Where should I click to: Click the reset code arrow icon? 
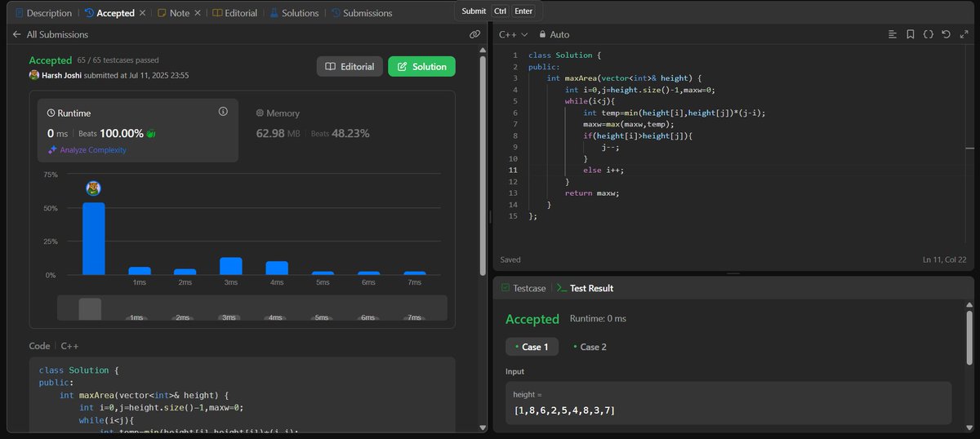[x=946, y=34]
